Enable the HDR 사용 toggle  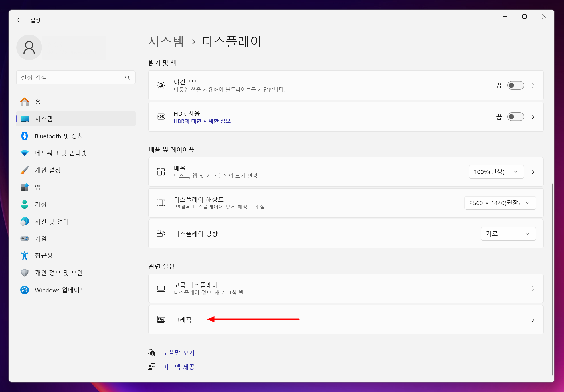515,117
